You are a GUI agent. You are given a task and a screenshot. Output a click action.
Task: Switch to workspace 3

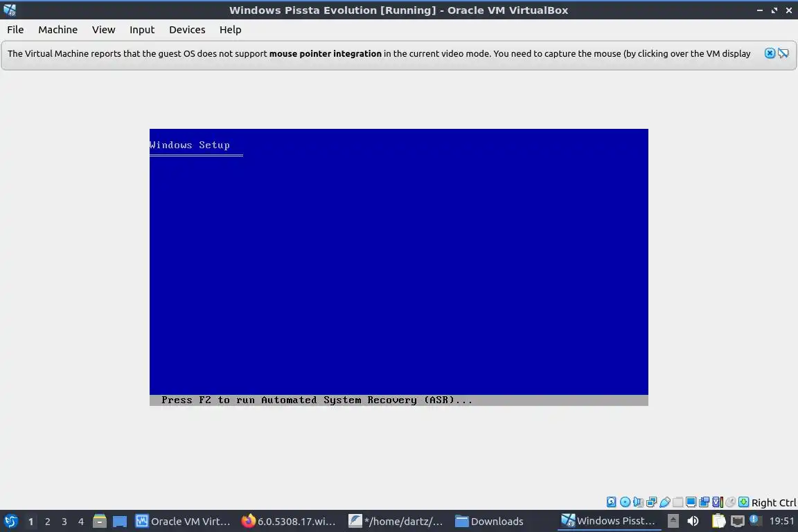point(64,522)
